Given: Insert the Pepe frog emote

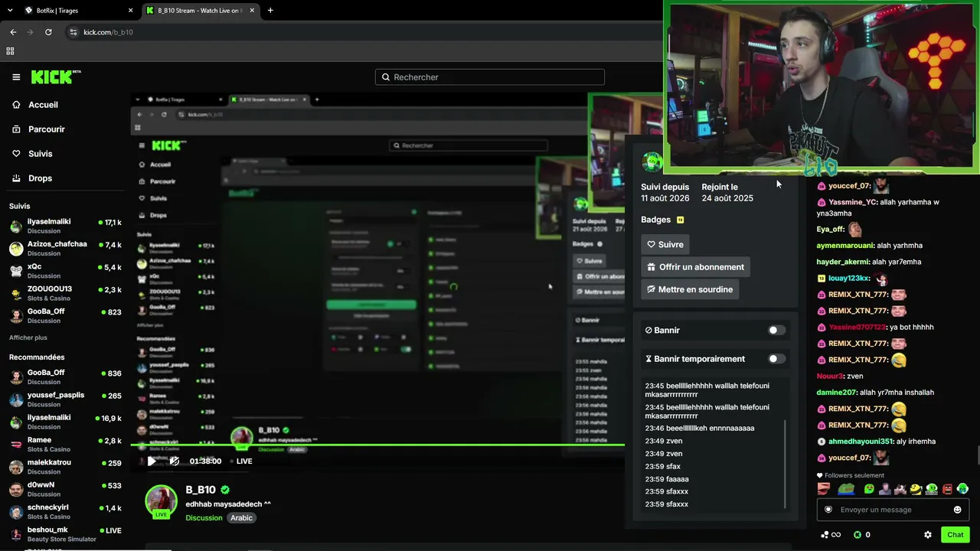Looking at the screenshot, I should pyautogui.click(x=846, y=489).
